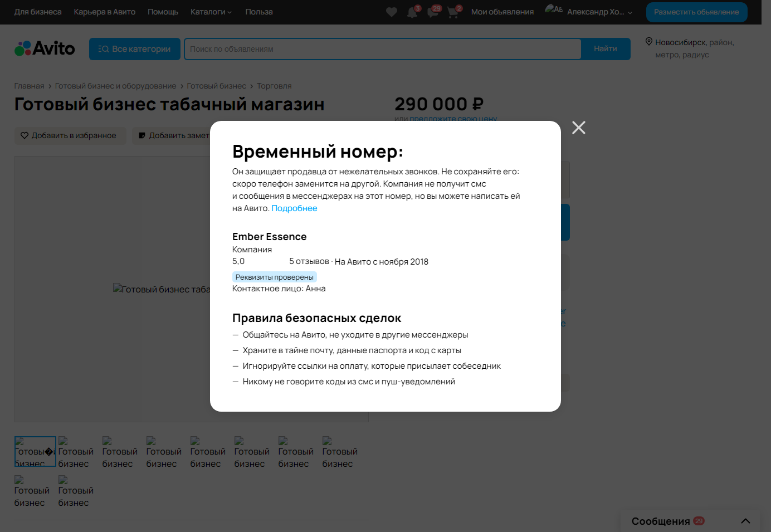The image size is (771, 532).
Task: Click location pin icon near Новосибирск
Action: pos(648,42)
